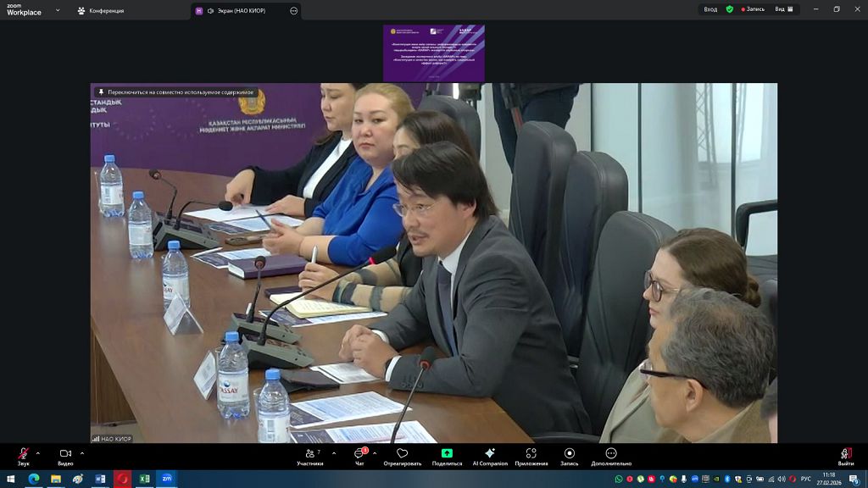868x488 pixels.
Task: Select the shared presentation slide thumbnail
Action: [434, 53]
